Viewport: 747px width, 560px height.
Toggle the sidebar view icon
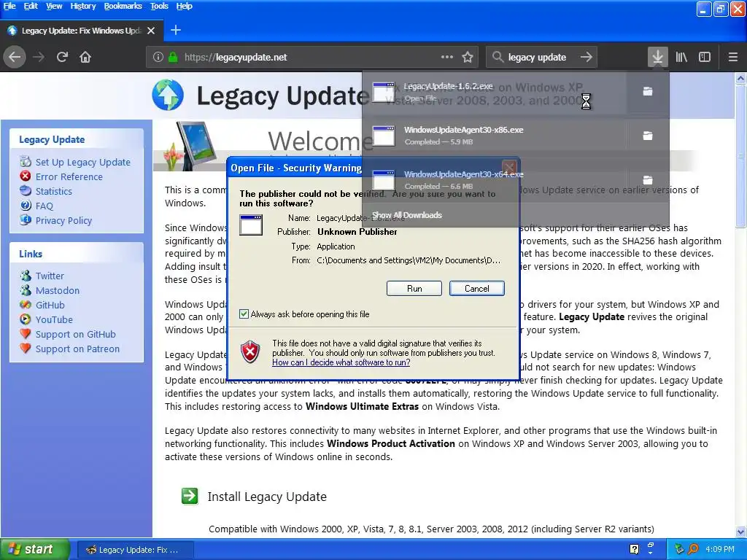(x=705, y=57)
